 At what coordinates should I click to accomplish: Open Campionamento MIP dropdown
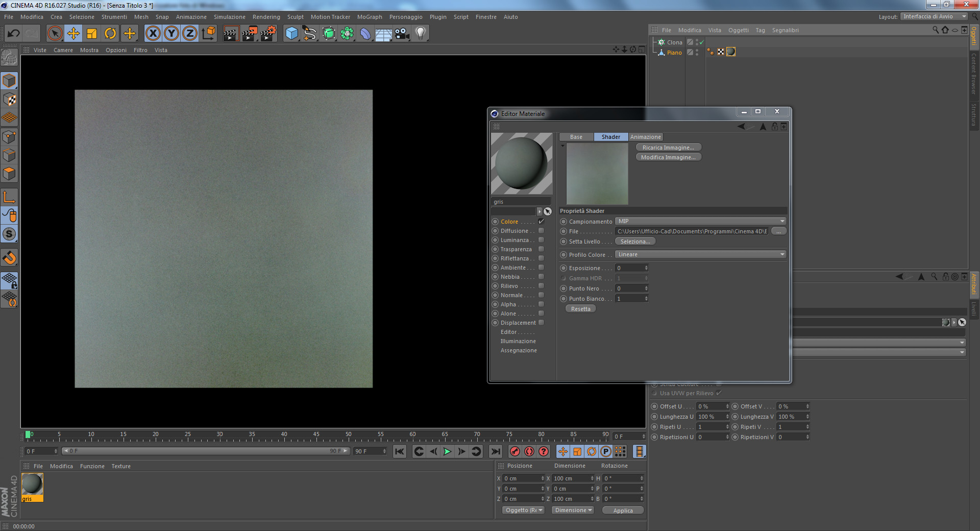(701, 221)
